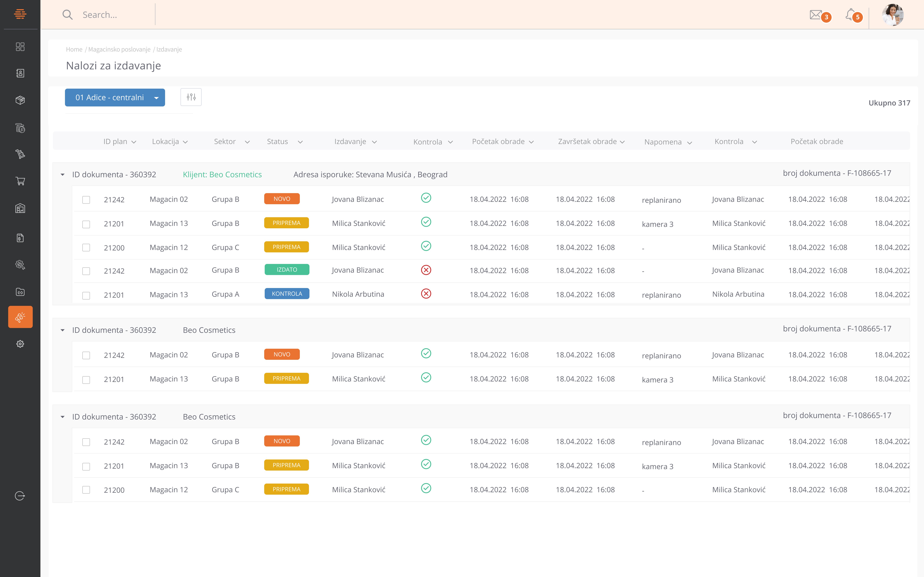Collapse the second ID dokumenta 360392 group
Screen dimensions: 924x577
[63, 330]
